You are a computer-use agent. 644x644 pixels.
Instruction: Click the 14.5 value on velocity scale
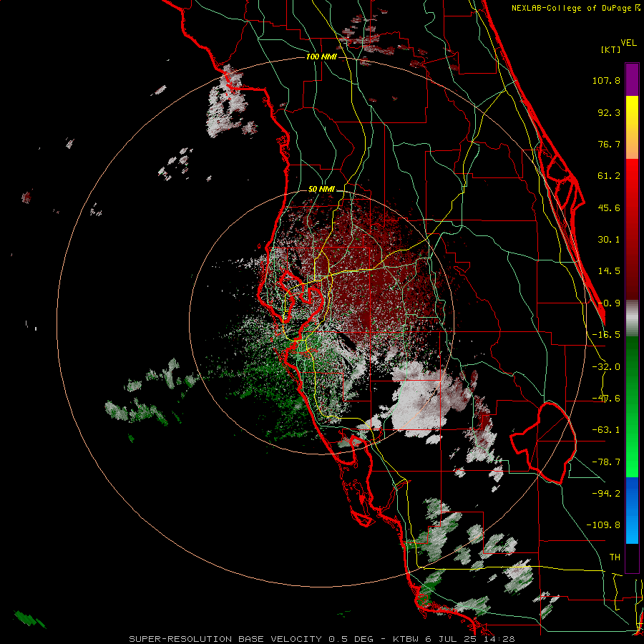[x=609, y=271]
